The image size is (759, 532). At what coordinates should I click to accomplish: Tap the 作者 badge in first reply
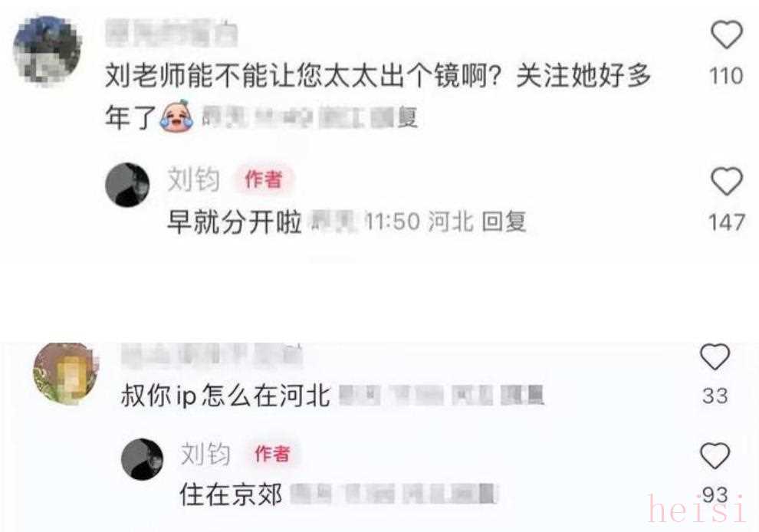pos(264,179)
